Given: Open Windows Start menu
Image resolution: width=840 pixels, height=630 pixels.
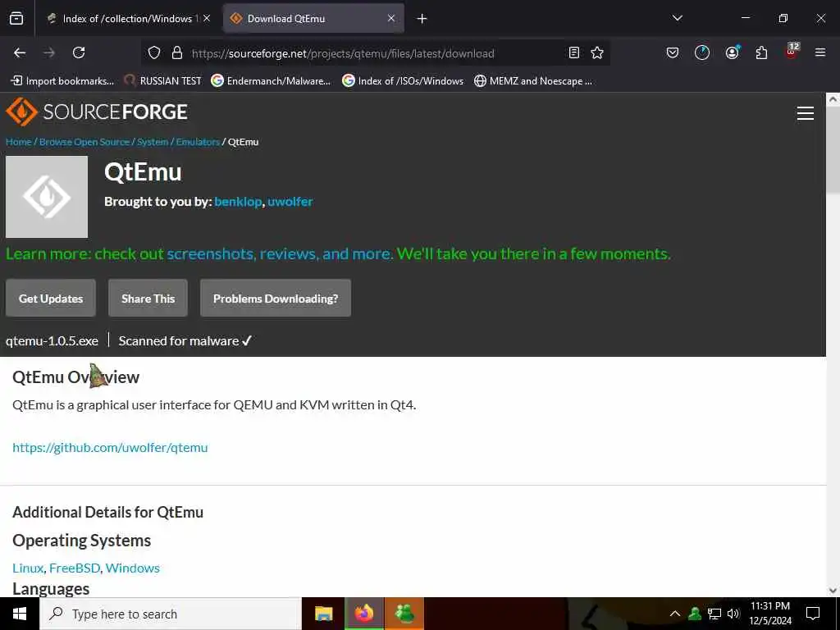Looking at the screenshot, I should click(20, 614).
